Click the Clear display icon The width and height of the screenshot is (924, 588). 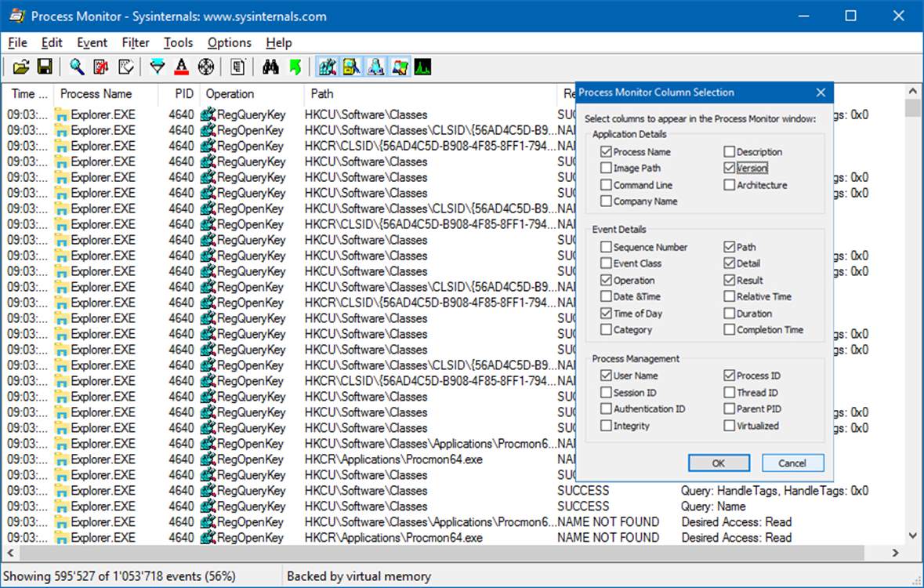click(x=125, y=67)
